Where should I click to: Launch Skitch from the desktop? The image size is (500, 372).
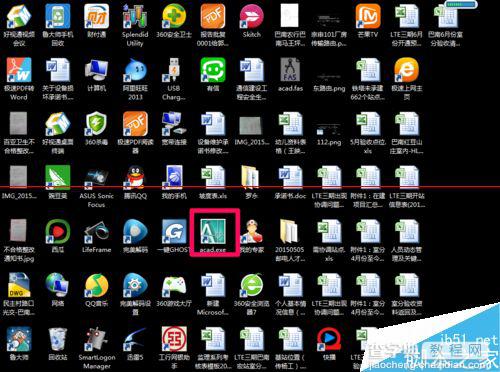pyautogui.click(x=251, y=16)
